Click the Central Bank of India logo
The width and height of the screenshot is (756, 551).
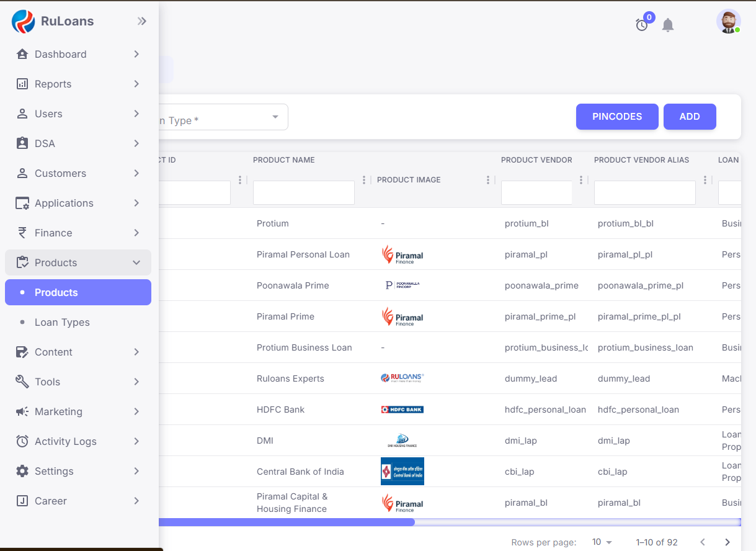click(402, 472)
